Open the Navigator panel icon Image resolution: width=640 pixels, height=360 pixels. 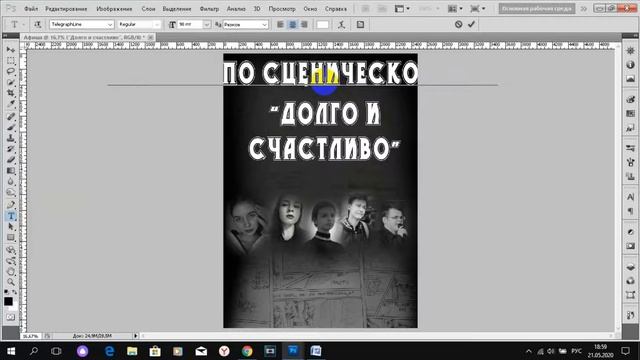[x=630, y=51]
